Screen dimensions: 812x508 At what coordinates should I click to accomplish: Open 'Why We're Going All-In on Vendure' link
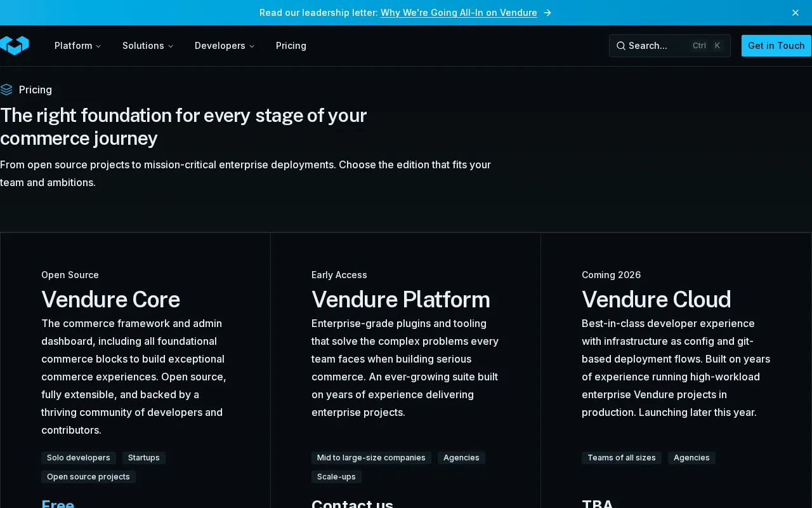pyautogui.click(x=459, y=13)
